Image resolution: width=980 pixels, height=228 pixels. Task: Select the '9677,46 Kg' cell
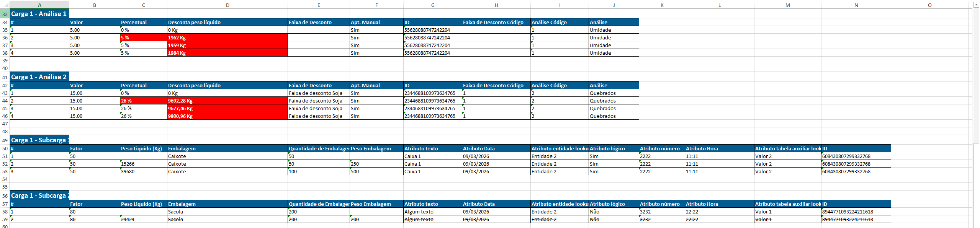pos(227,108)
